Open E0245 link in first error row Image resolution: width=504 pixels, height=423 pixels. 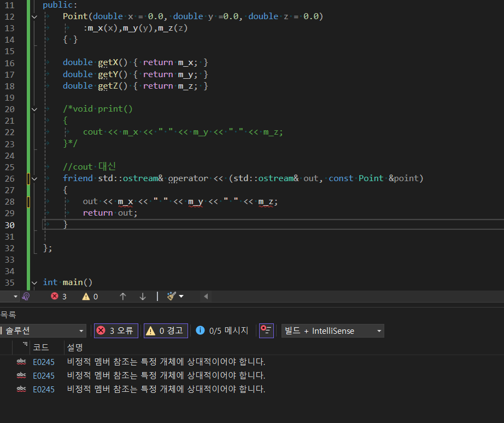pyautogui.click(x=44, y=362)
